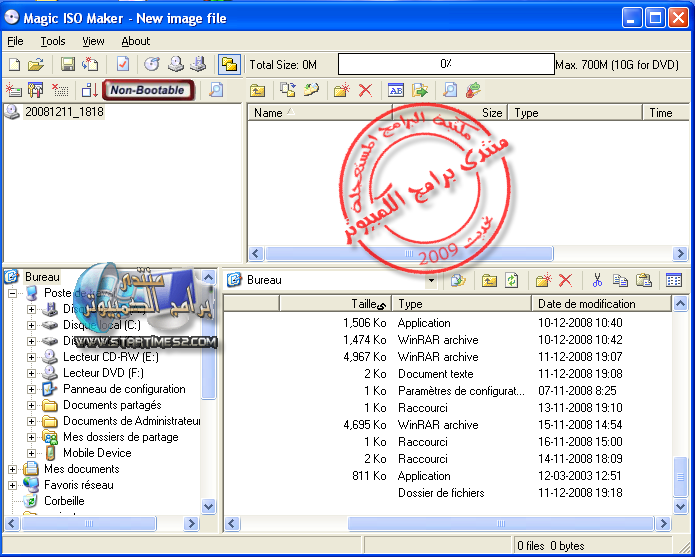The image size is (695, 557).
Task: Create a new folder in the ISO panel toolbar
Action: point(342,90)
